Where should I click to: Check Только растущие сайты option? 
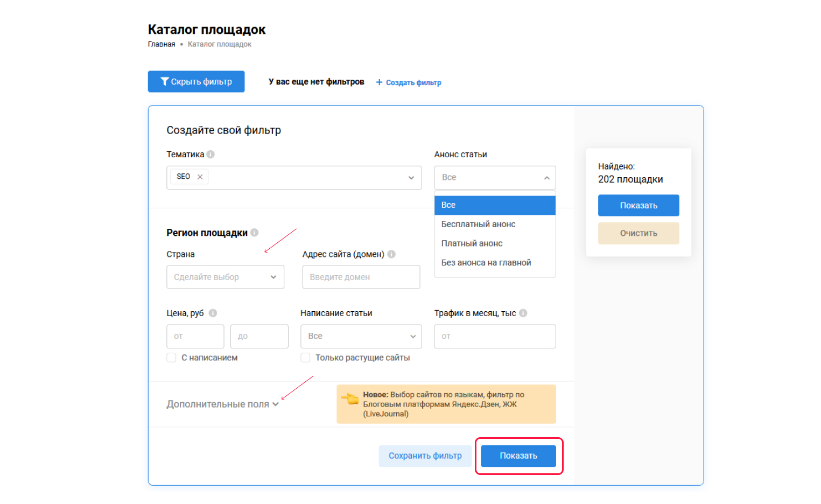pos(305,357)
